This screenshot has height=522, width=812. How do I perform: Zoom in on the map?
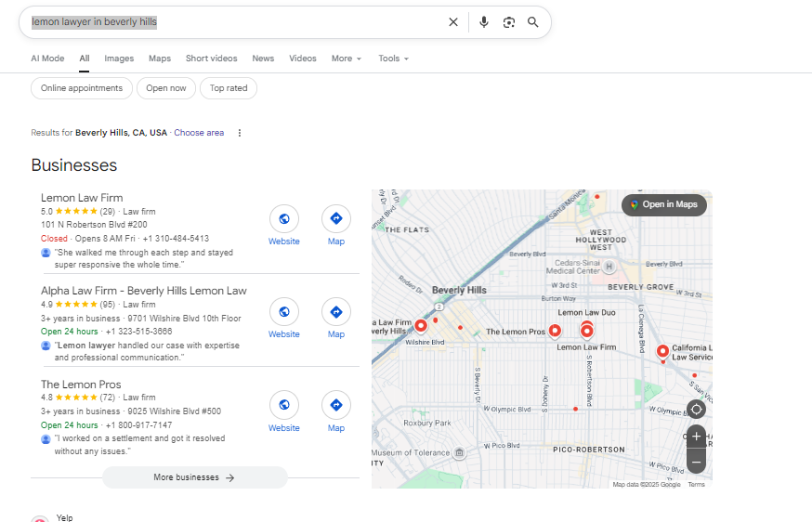[x=697, y=437]
